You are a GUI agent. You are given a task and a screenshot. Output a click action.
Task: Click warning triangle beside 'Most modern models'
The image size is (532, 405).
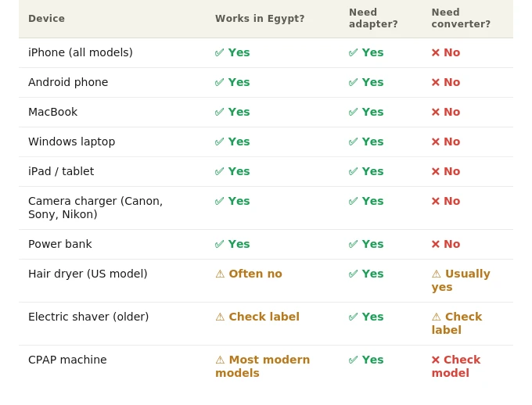[x=220, y=360]
